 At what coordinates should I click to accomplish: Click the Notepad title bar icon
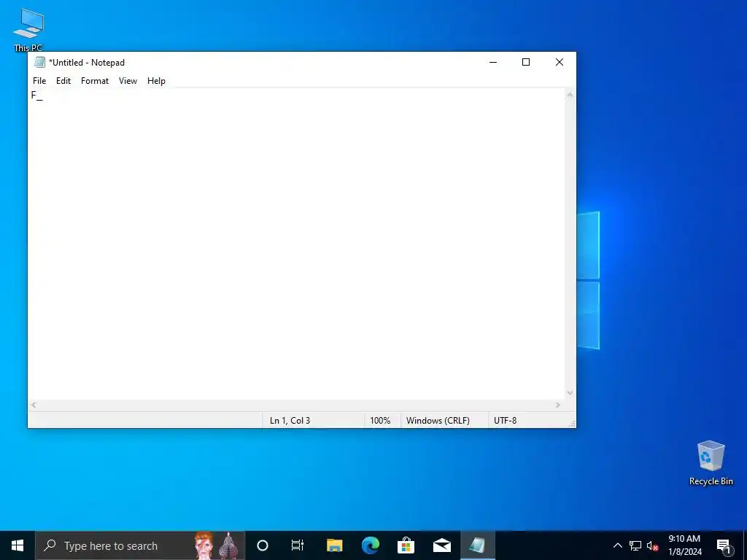(x=39, y=63)
